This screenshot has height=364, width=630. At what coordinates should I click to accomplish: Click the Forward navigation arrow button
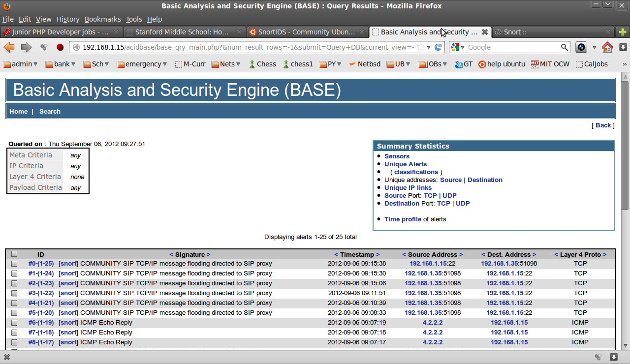click(26, 47)
